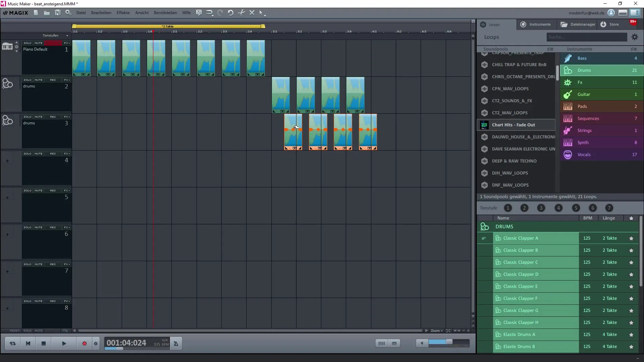Viewport: 644px width, 362px height.
Task: Save the project with the floppy disk icon
Action: pos(58,13)
